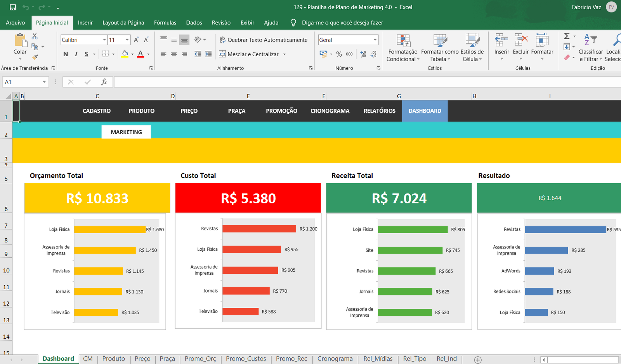Click the percent style icon
Image resolution: width=621 pixels, height=364 pixels.
pyautogui.click(x=339, y=54)
